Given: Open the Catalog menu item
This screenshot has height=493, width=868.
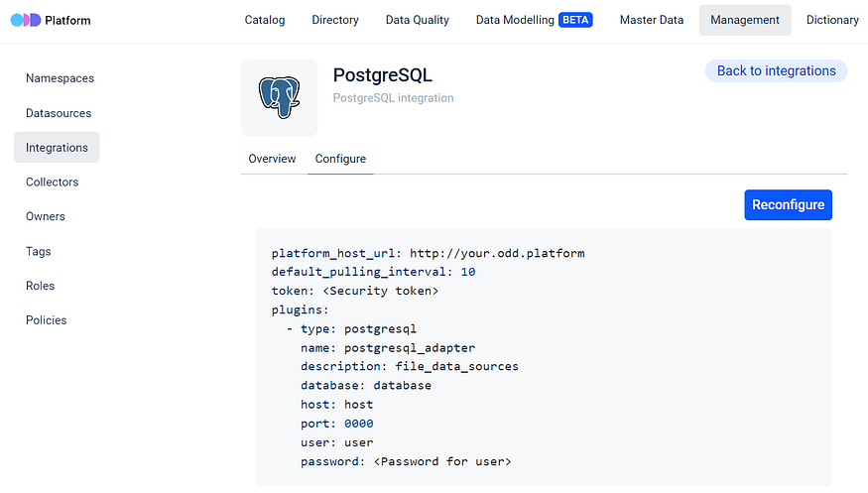Looking at the screenshot, I should 265,20.
